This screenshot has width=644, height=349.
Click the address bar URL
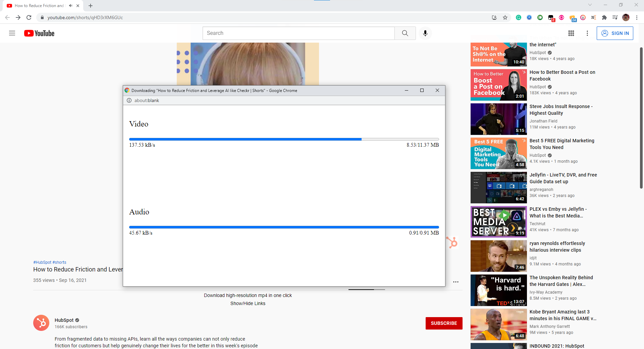point(85,17)
